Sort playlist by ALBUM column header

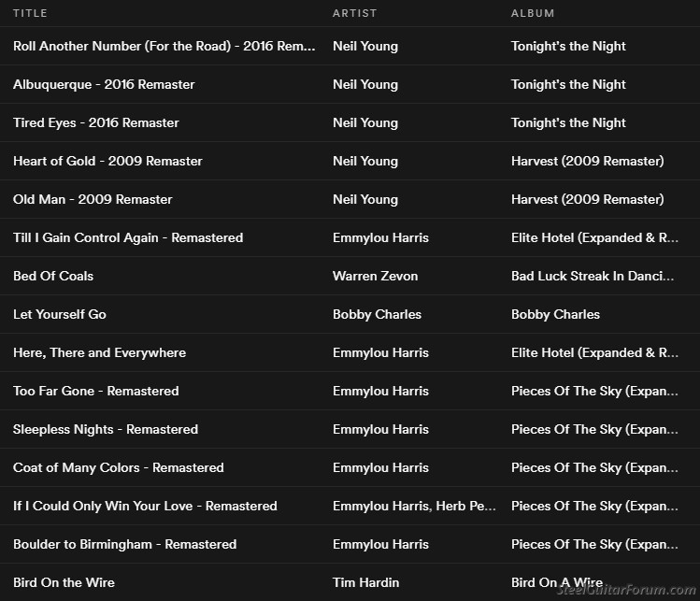[533, 13]
